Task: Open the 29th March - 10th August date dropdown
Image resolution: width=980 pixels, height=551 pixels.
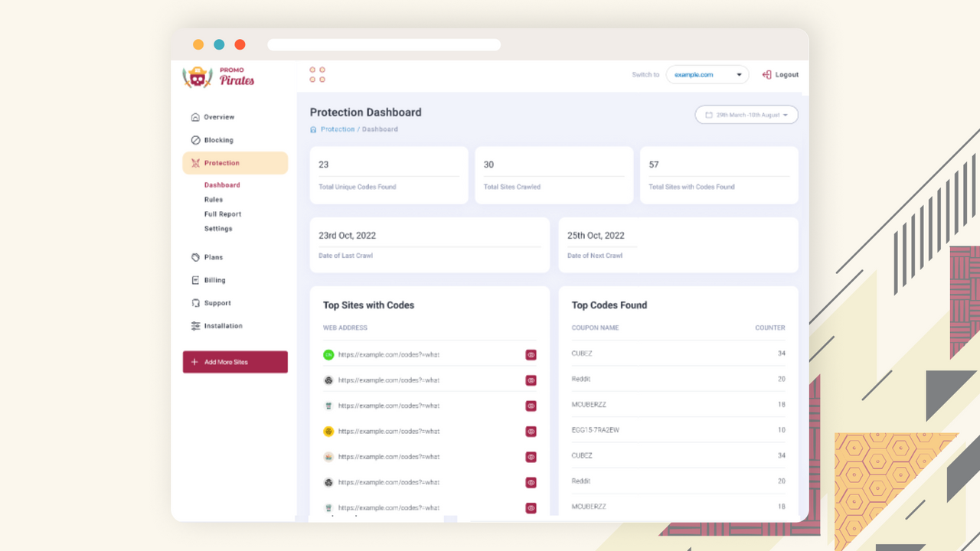Action: [746, 114]
